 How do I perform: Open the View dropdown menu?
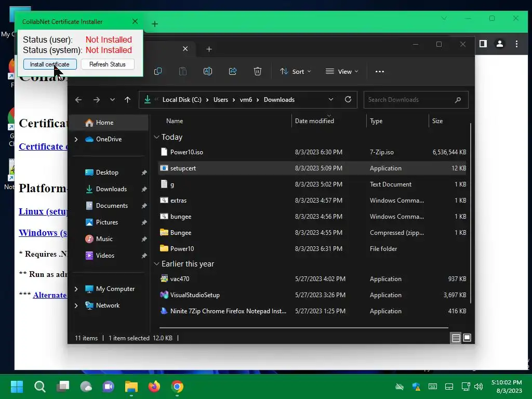pyautogui.click(x=342, y=72)
